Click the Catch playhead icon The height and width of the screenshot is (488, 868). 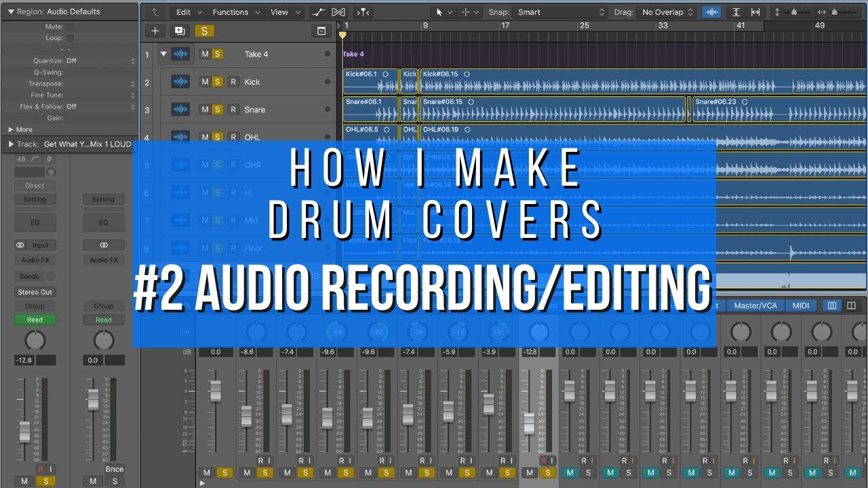[363, 12]
